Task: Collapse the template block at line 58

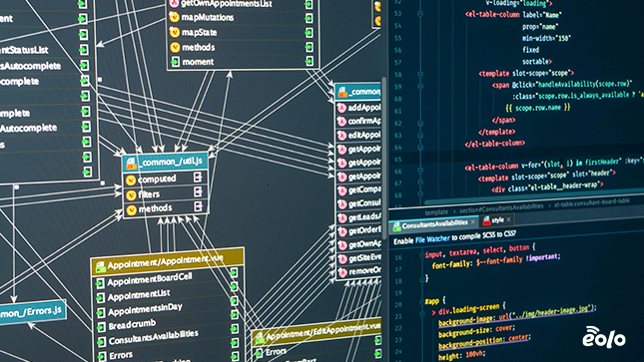Action: (420, 75)
